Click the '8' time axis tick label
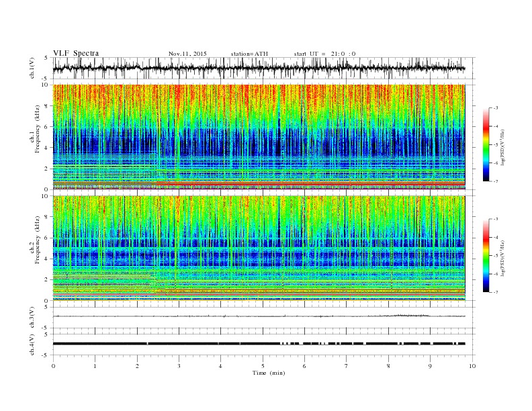The image size is (532, 411). tap(388, 366)
